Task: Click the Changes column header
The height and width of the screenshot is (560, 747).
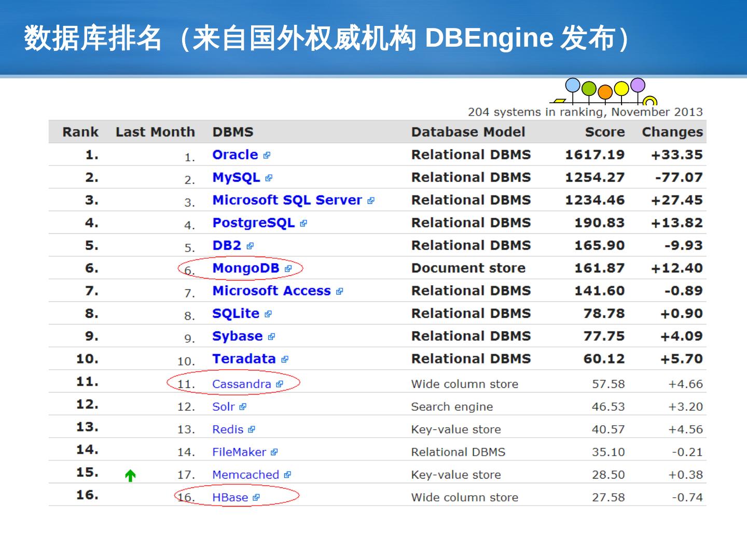Action: (672, 132)
